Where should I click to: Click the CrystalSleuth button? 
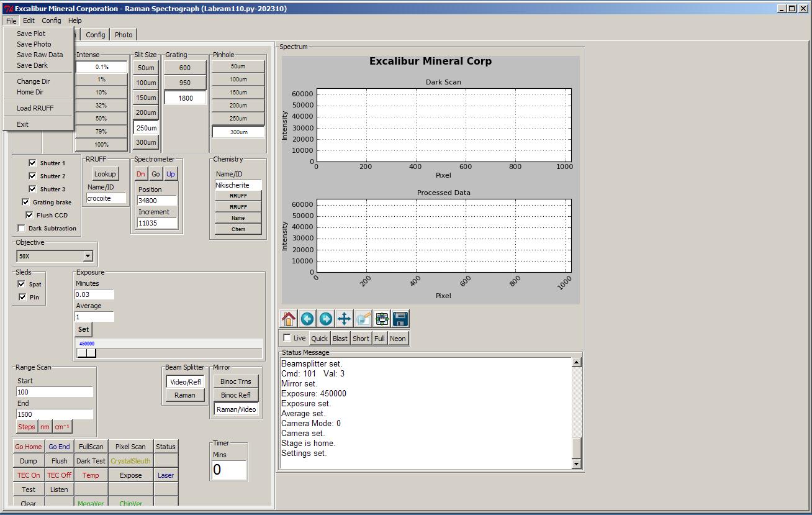(x=130, y=461)
